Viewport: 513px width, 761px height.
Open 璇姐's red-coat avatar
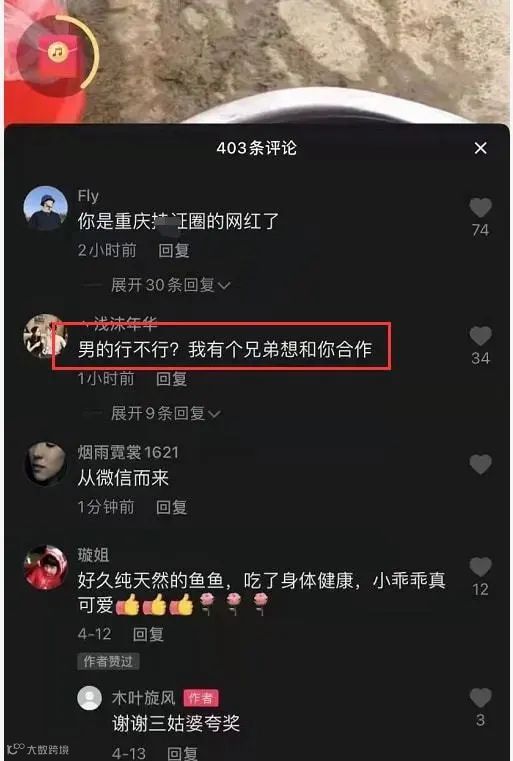click(x=46, y=567)
